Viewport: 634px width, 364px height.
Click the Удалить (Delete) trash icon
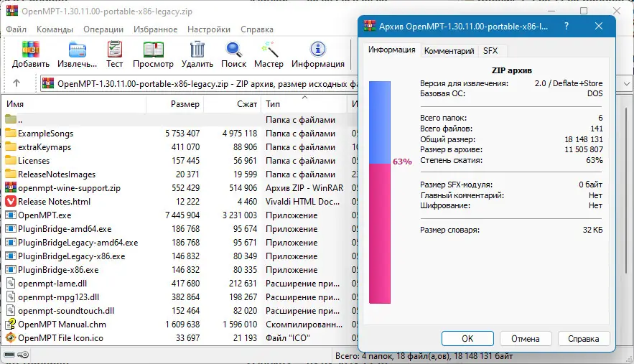(x=197, y=50)
